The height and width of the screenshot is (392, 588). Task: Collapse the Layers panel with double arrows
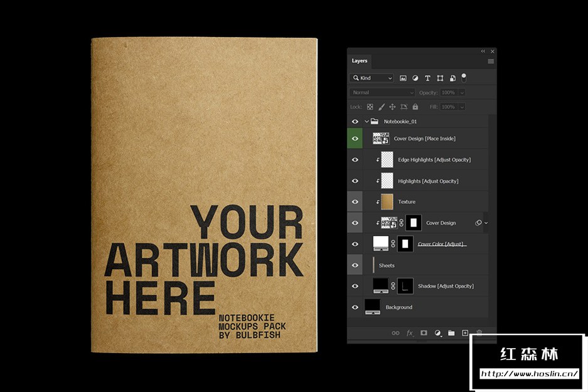pyautogui.click(x=483, y=51)
